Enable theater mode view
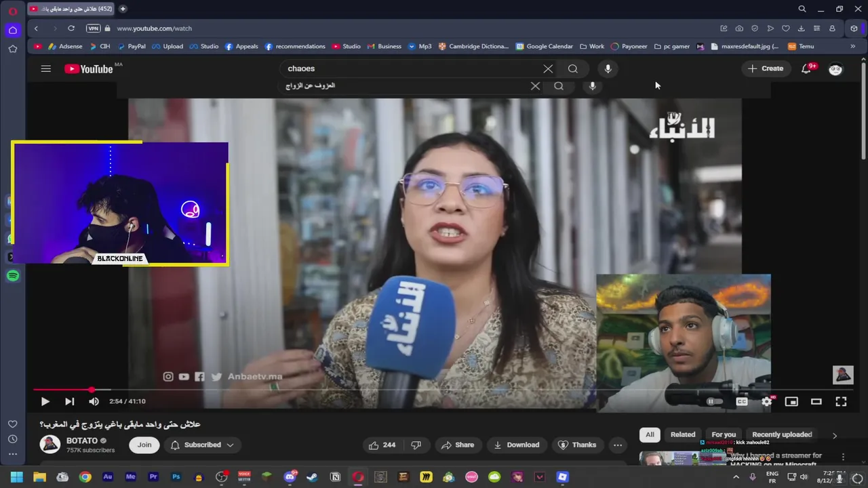The image size is (868, 488). (x=816, y=401)
